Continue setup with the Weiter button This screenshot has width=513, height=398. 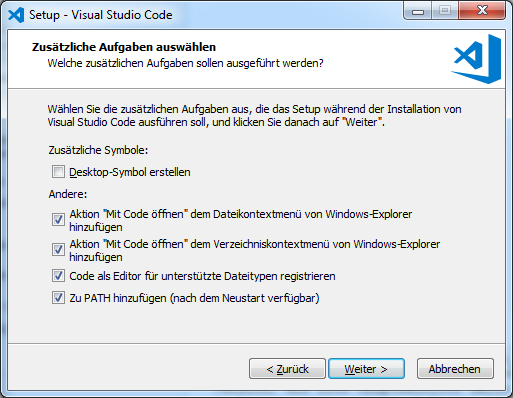point(366,369)
